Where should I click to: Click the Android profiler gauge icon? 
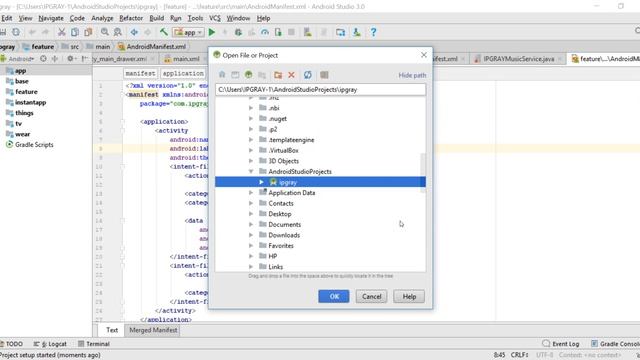pyautogui.click(x=265, y=32)
